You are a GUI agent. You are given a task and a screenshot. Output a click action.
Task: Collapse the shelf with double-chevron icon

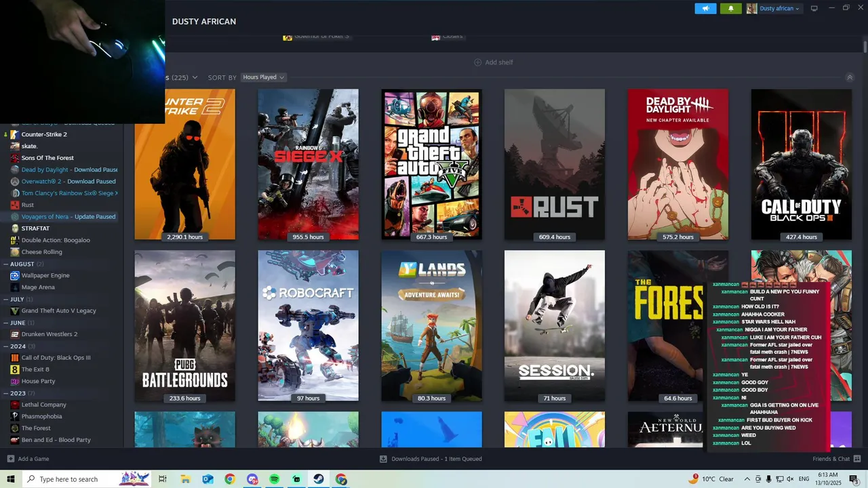pyautogui.click(x=850, y=77)
